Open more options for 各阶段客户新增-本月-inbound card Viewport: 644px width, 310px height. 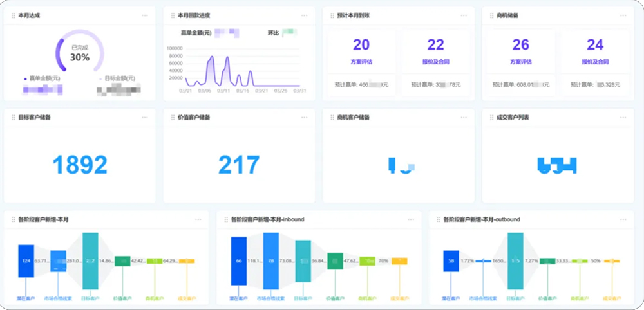[x=411, y=219]
